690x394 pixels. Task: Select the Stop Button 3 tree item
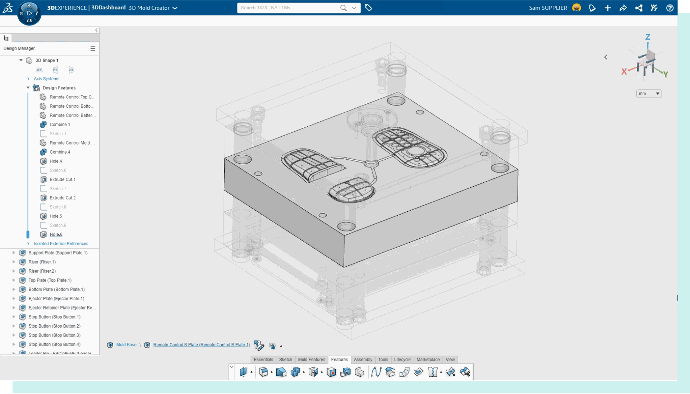pyautogui.click(x=55, y=335)
